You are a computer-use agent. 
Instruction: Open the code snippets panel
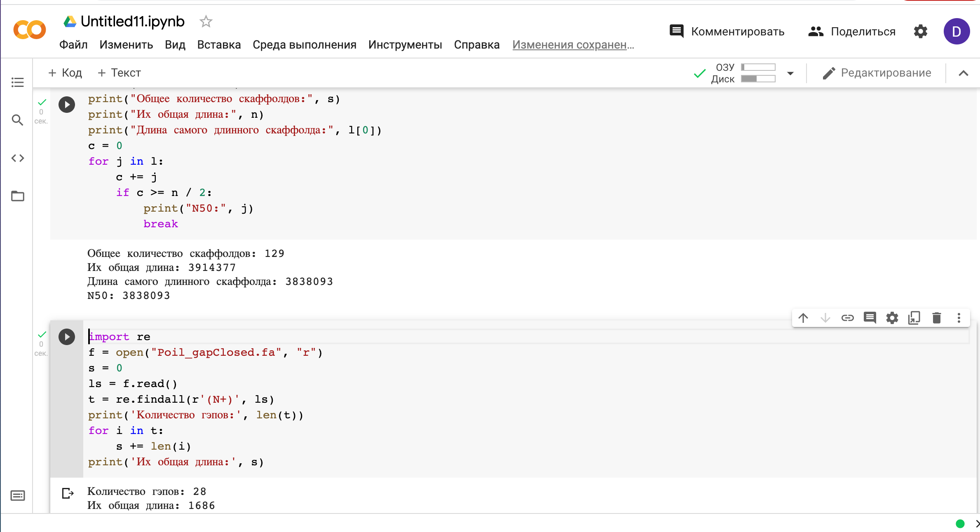17,158
